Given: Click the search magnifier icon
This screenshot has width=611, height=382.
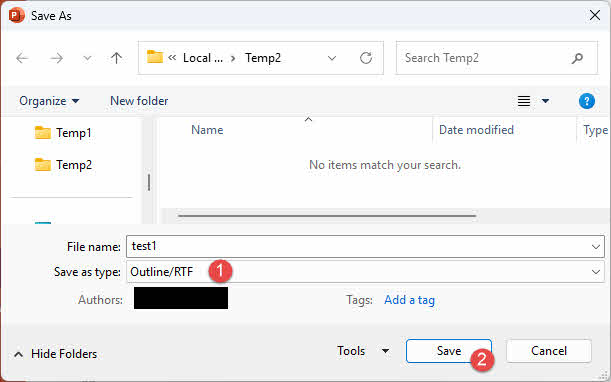Looking at the screenshot, I should (x=577, y=58).
